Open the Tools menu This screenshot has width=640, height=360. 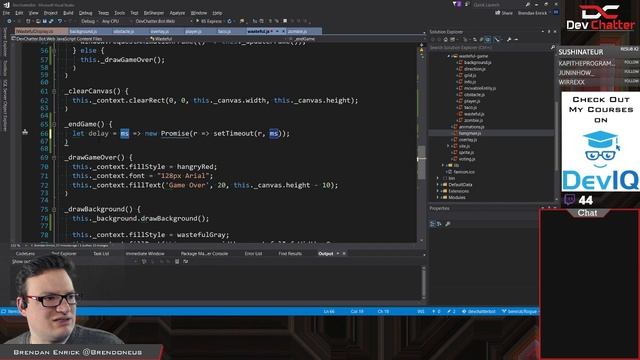(119, 13)
